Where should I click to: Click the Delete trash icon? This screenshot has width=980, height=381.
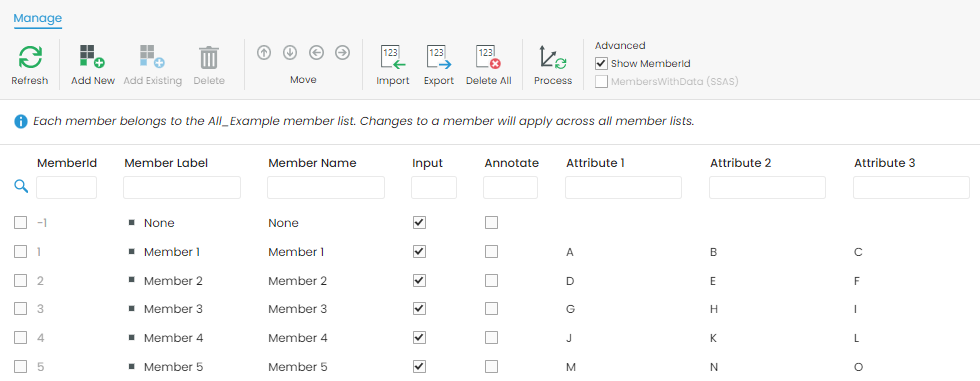(x=209, y=57)
